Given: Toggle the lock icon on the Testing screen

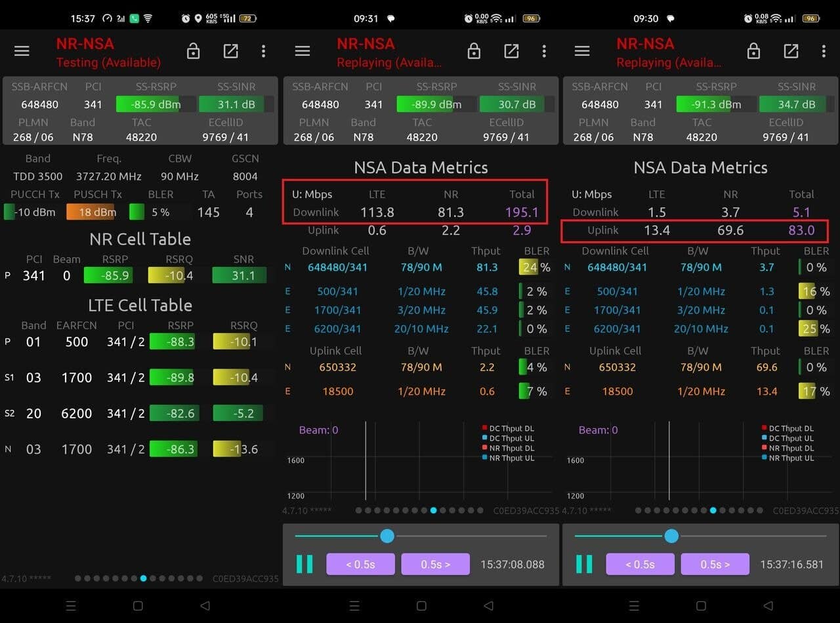Looking at the screenshot, I should [x=193, y=51].
